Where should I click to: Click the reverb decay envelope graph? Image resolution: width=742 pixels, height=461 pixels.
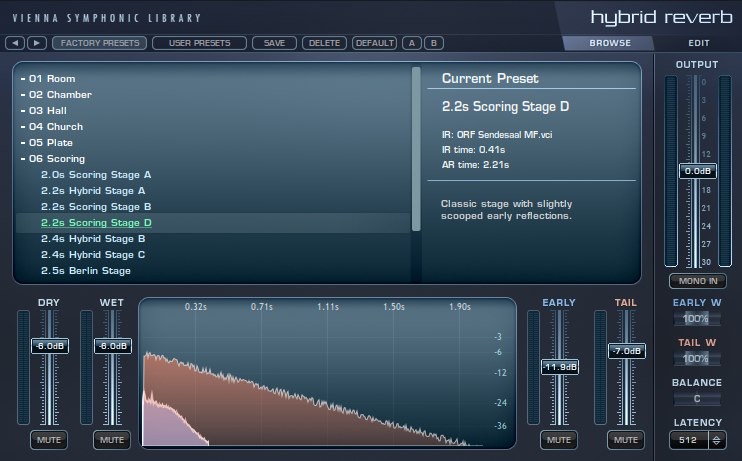(327, 373)
